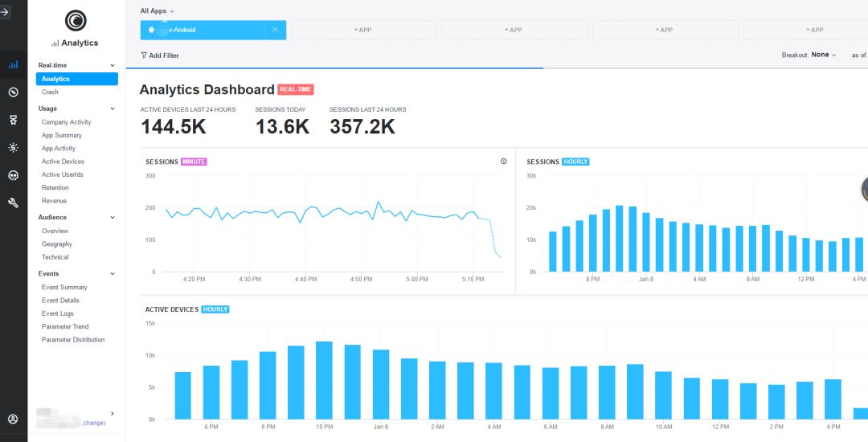Viewport: 868px width, 442px height.
Task: Click the arrow icon at top-left corner
Action: [x=6, y=12]
